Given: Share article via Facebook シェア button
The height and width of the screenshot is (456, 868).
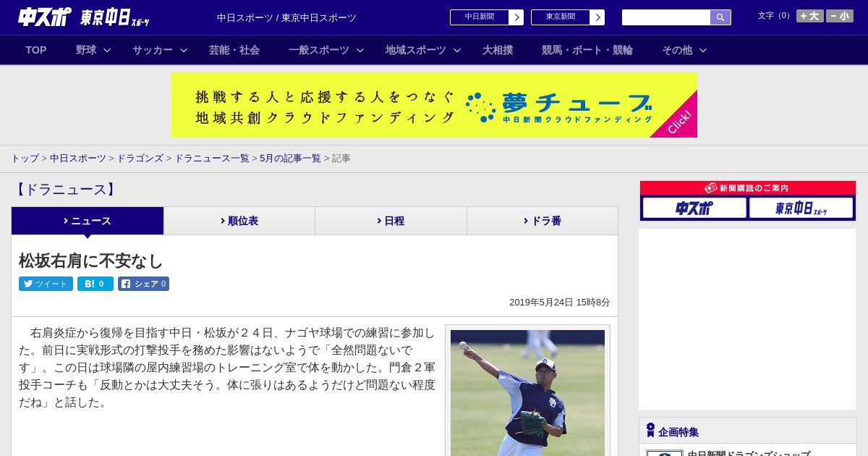Looking at the screenshot, I should tap(143, 284).
